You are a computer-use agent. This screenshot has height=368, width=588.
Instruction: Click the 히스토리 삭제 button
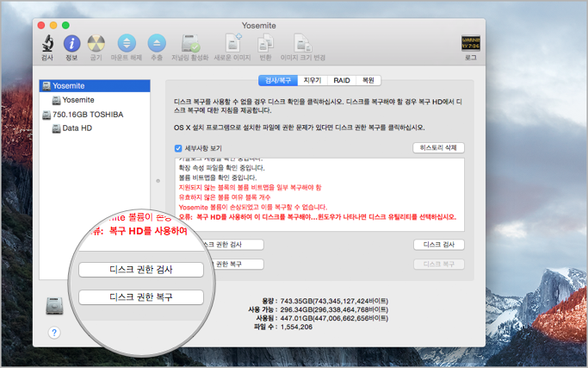[438, 147]
